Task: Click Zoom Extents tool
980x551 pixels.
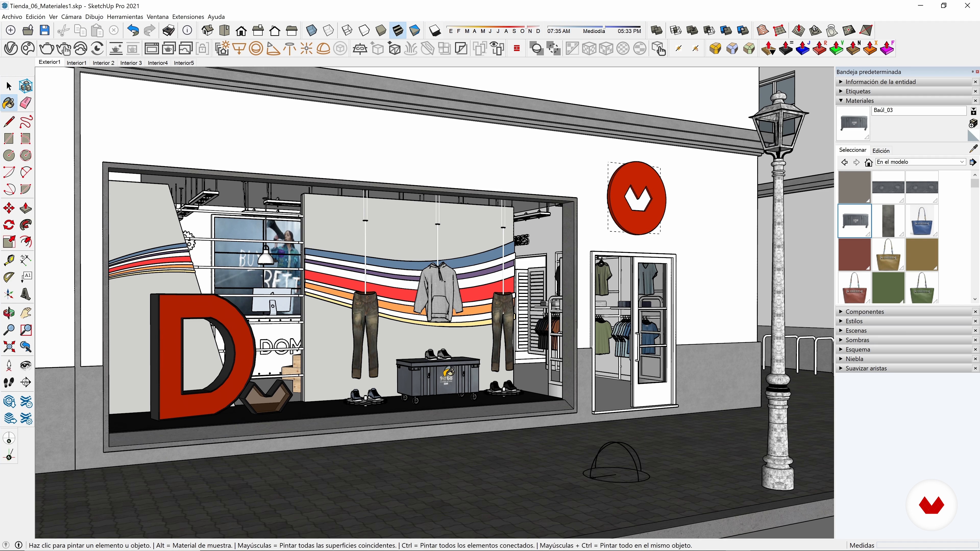Action: [x=9, y=346]
